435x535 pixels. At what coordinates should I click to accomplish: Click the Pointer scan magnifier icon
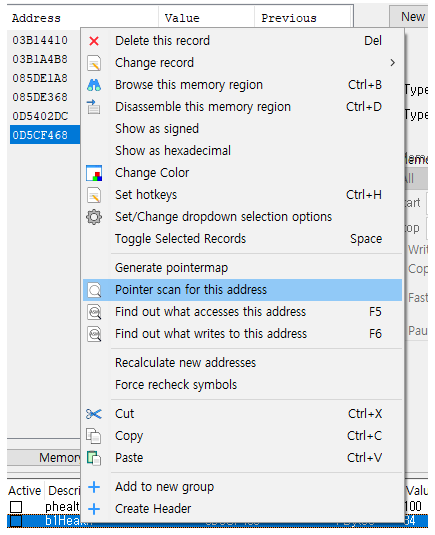[94, 290]
